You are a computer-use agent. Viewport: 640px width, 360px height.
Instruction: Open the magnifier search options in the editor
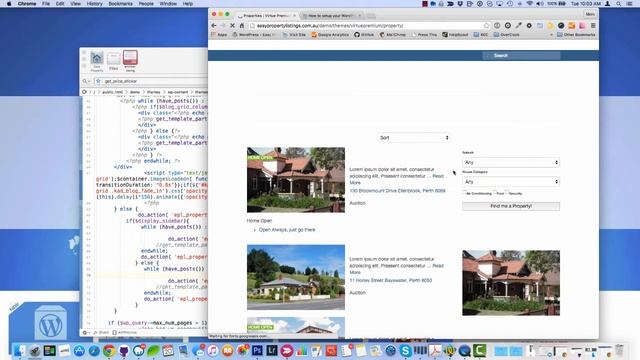click(86, 81)
